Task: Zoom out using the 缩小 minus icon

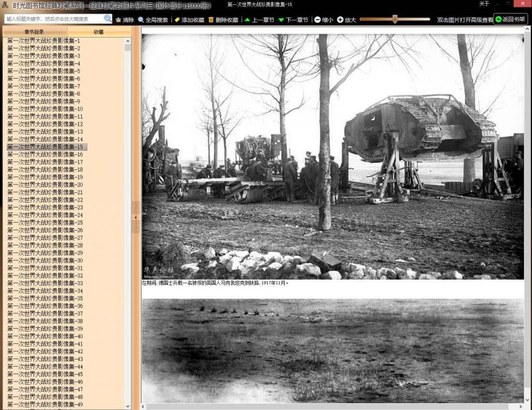Action: pos(317,20)
